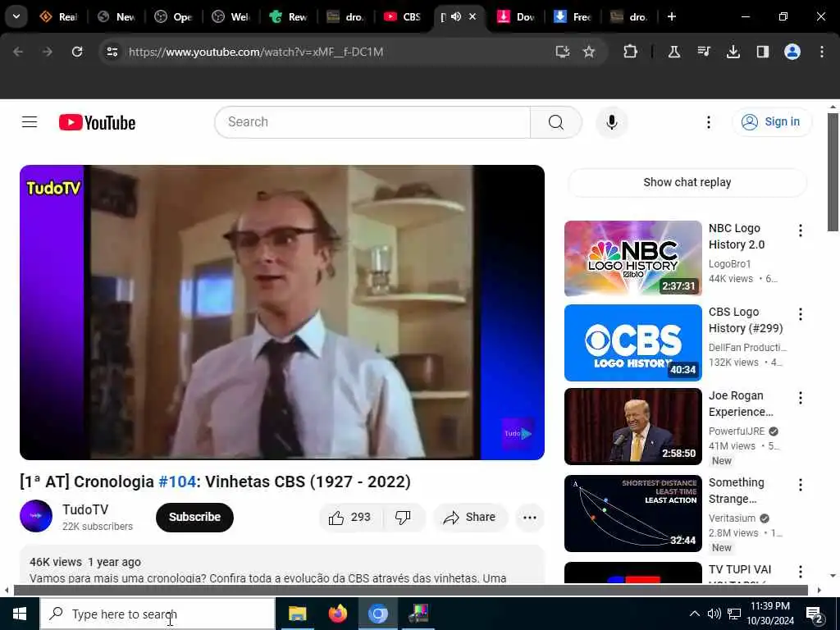Open options for TV TUPI VAI video
The image size is (840, 630).
[801, 572]
